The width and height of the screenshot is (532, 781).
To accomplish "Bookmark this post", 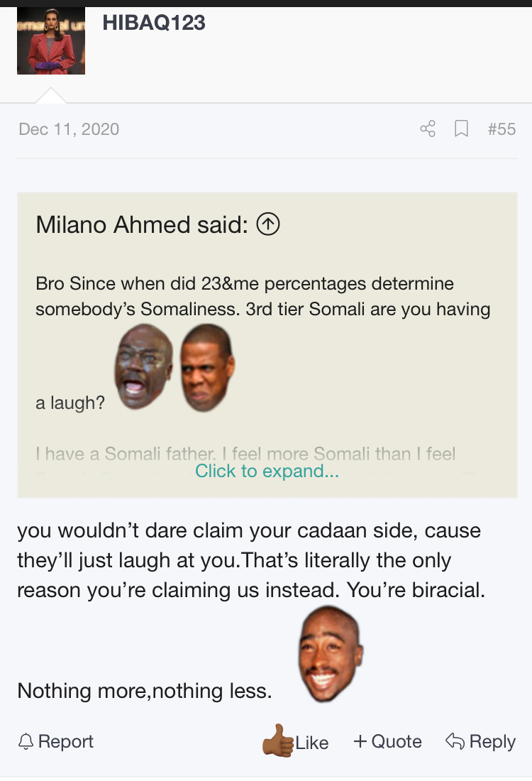I will click(x=461, y=129).
